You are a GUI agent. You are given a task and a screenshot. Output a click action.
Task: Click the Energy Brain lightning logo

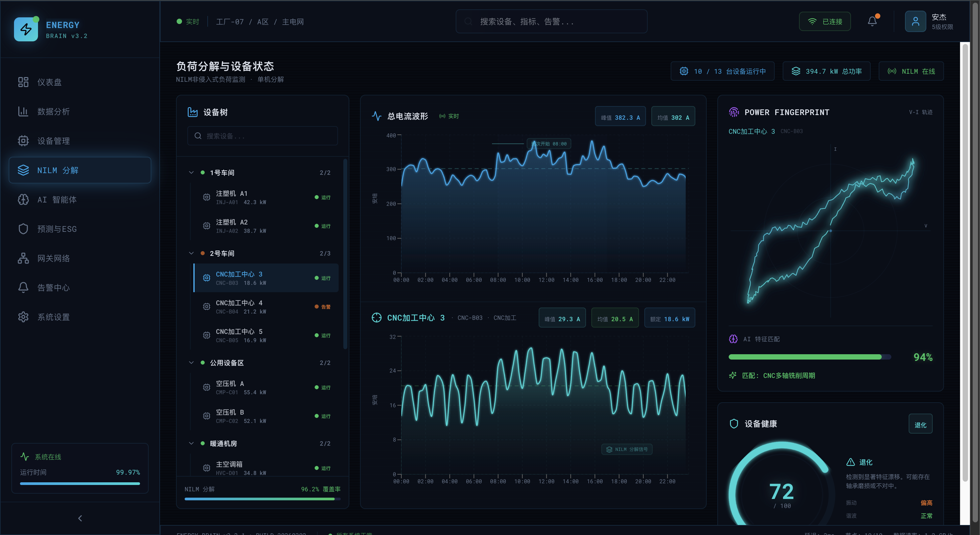(26, 29)
